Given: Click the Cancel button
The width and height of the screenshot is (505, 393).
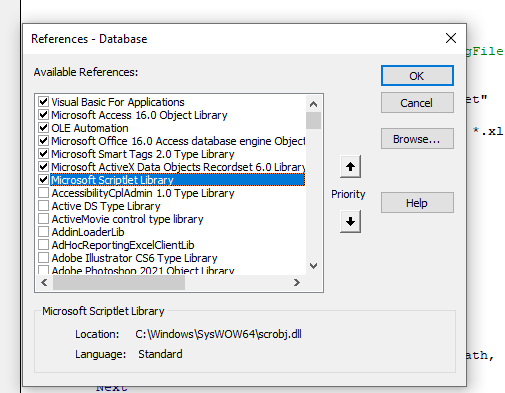Looking at the screenshot, I should 417,103.
